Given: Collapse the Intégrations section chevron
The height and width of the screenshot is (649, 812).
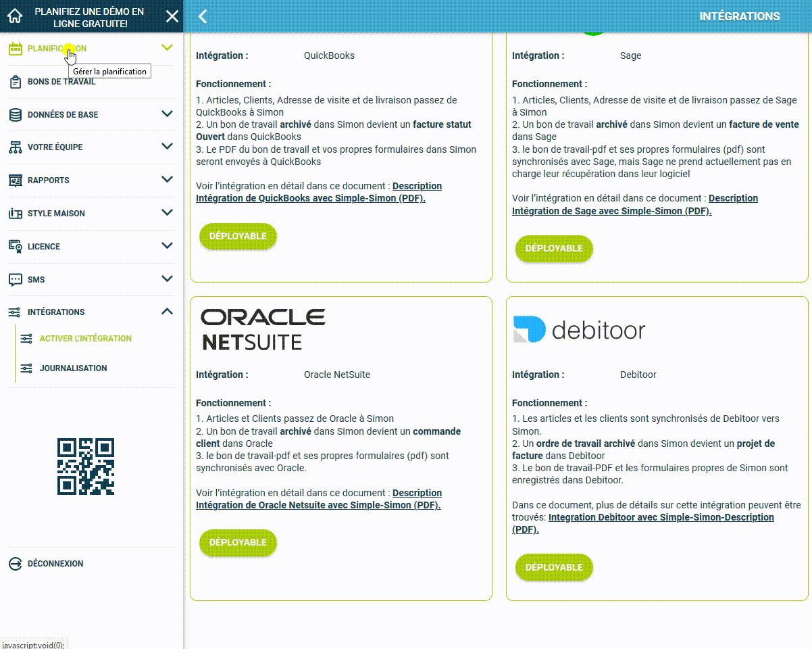Looking at the screenshot, I should point(168,312).
